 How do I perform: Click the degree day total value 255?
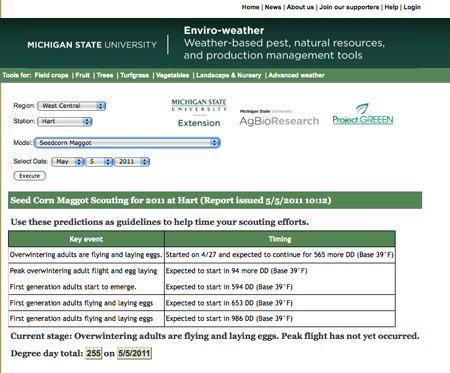pyautogui.click(x=94, y=353)
